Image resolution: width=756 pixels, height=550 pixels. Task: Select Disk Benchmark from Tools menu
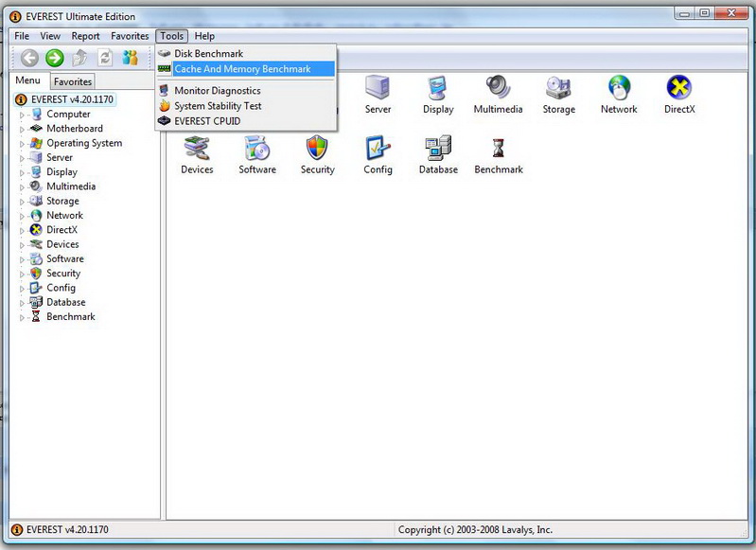click(208, 54)
